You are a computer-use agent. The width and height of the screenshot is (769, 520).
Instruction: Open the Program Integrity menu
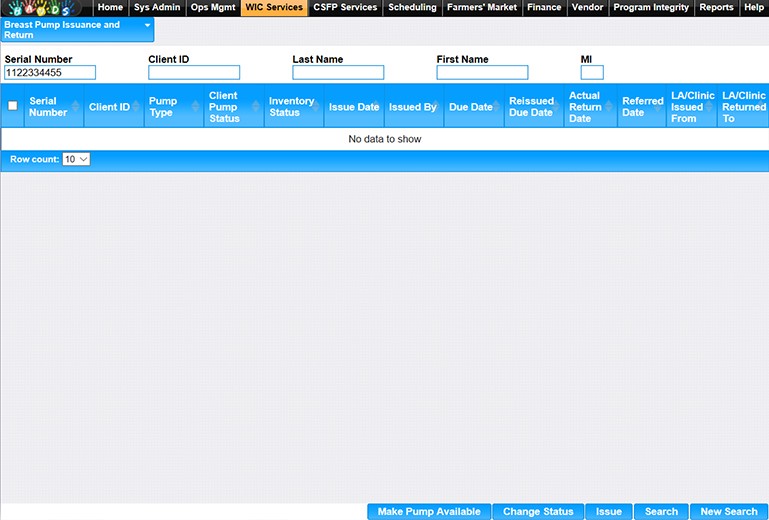(650, 8)
